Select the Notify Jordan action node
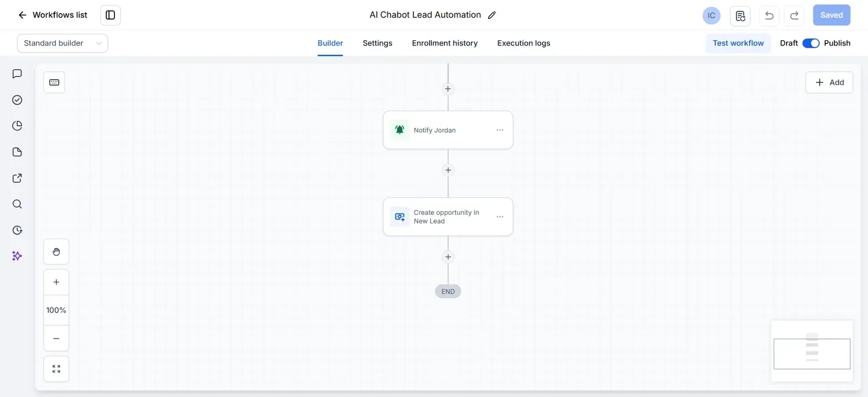 pos(448,130)
